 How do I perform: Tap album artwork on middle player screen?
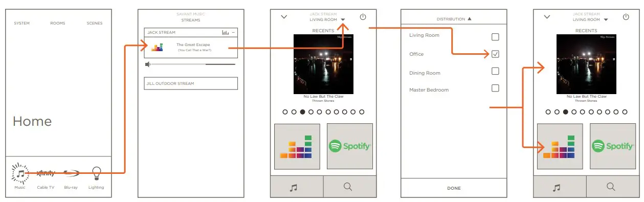(x=323, y=64)
